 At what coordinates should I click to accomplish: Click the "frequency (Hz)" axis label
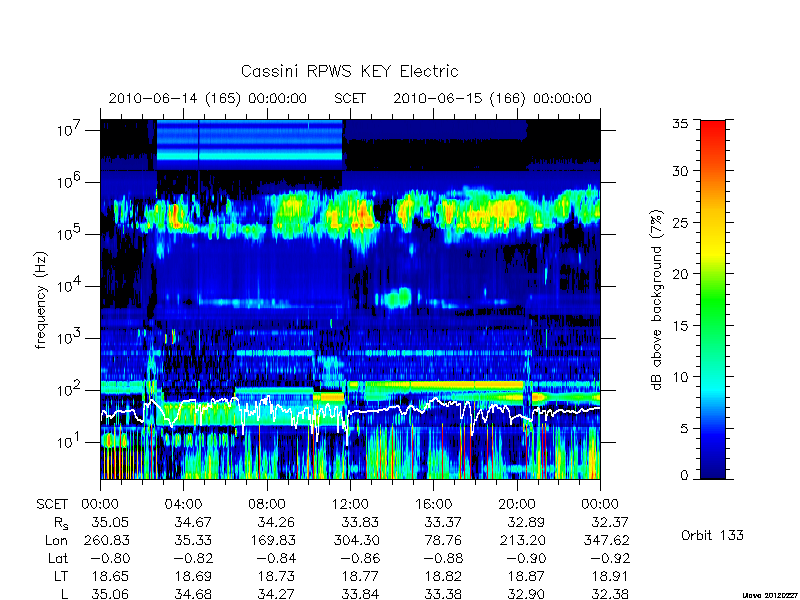tap(41, 300)
